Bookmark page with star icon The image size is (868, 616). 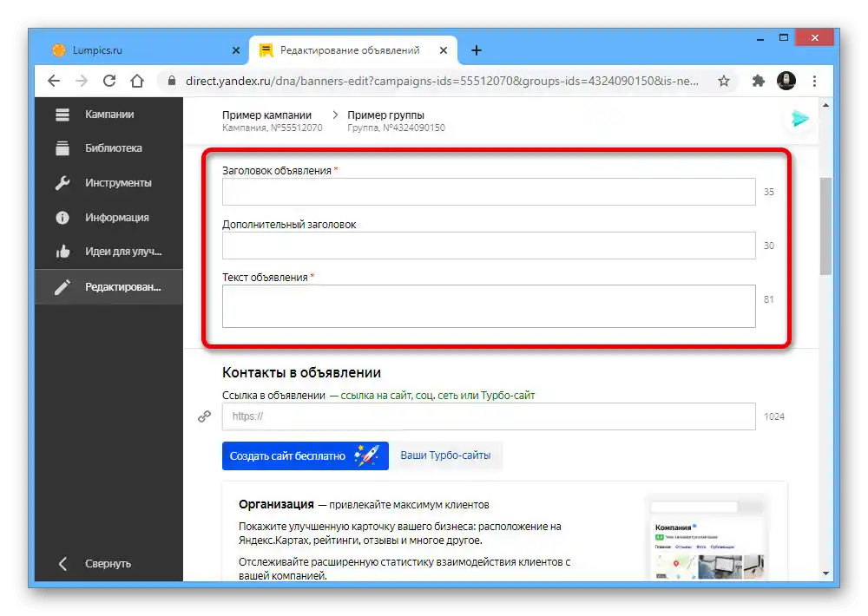[x=724, y=81]
